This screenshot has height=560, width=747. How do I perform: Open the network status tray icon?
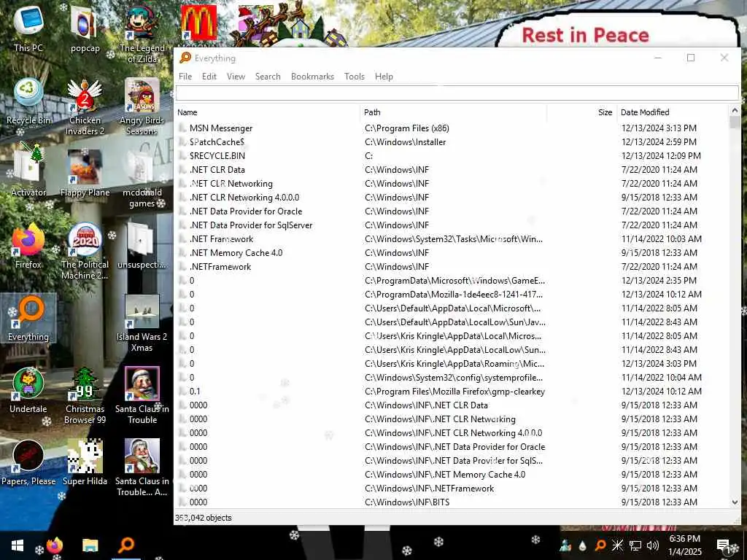[x=635, y=545]
